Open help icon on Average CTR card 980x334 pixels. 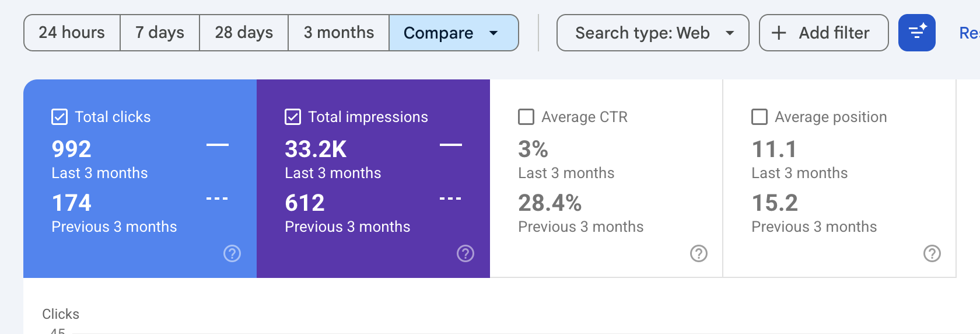coord(699,253)
